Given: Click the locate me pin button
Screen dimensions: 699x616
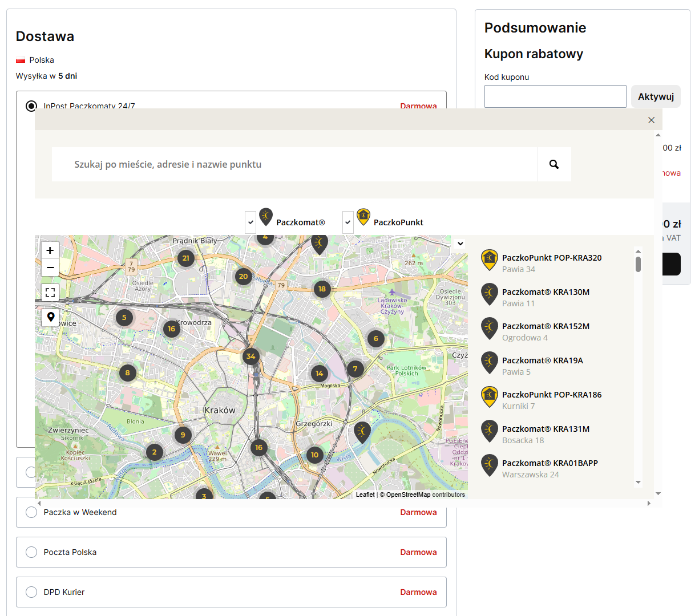Looking at the screenshot, I should [x=50, y=317].
